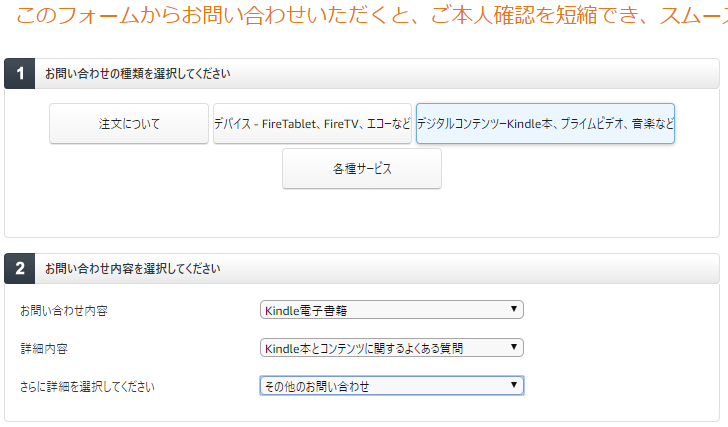This screenshot has height=427, width=728.
Task: Click the step number 1 badge
Action: tap(20, 74)
